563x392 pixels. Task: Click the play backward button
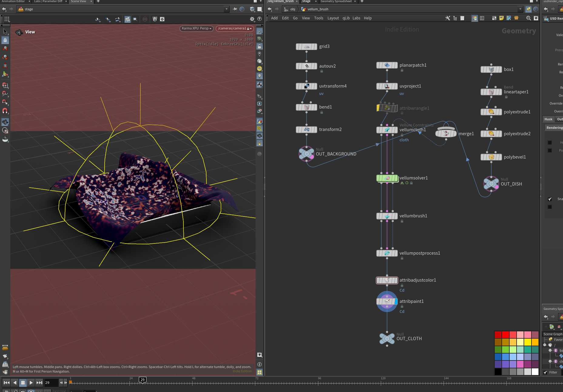(x=15, y=383)
